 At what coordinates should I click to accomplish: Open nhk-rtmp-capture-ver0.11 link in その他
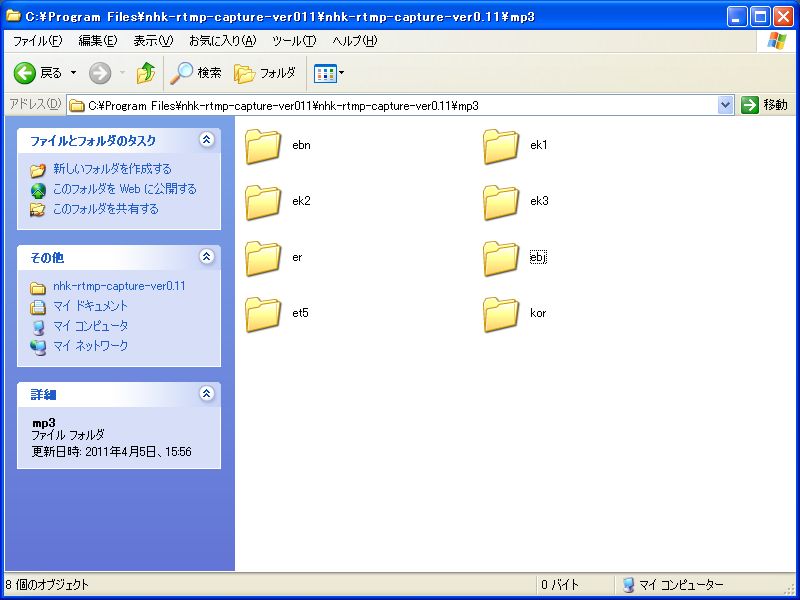tap(119, 286)
